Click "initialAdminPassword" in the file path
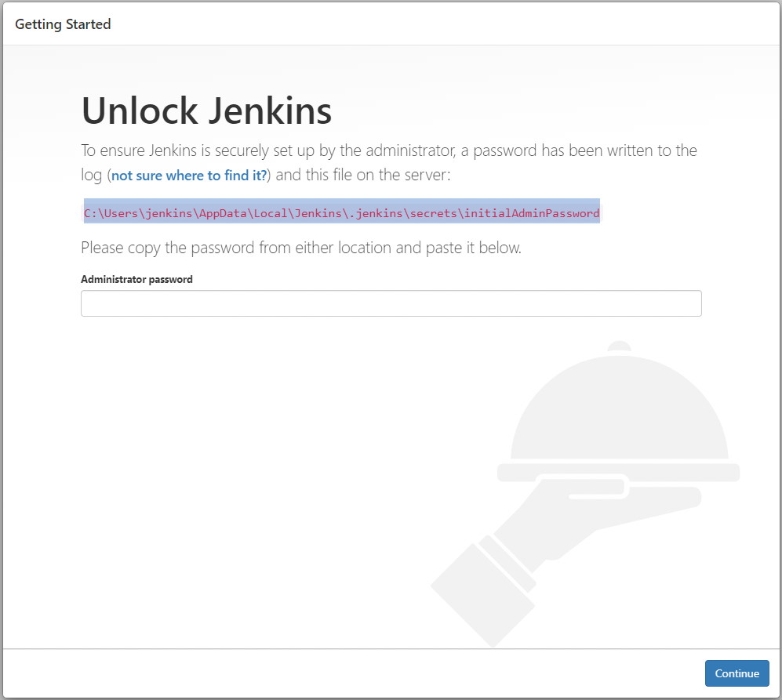Image resolution: width=782 pixels, height=700 pixels. tap(538, 212)
